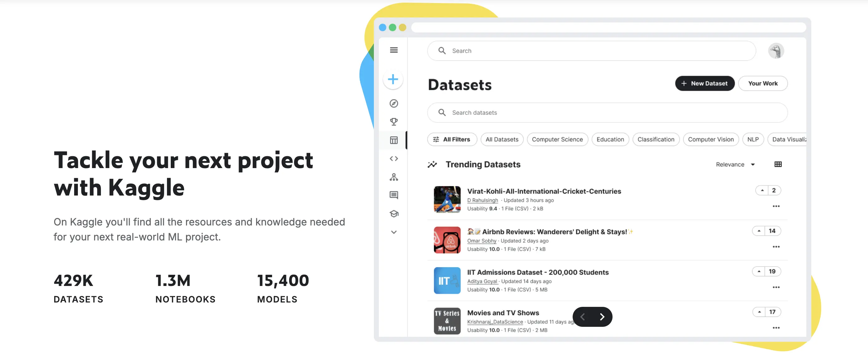Expand more sidebar items with chevron
This screenshot has width=868, height=358.
pyautogui.click(x=393, y=232)
